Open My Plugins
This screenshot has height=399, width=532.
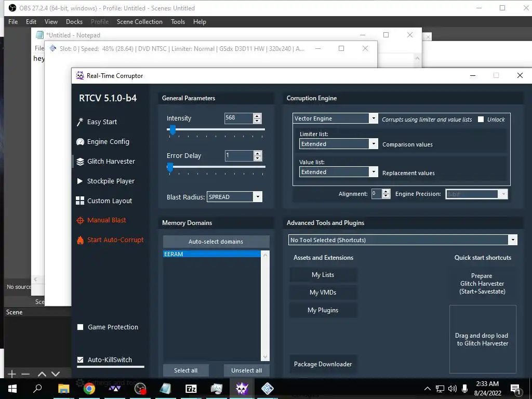coord(323,310)
